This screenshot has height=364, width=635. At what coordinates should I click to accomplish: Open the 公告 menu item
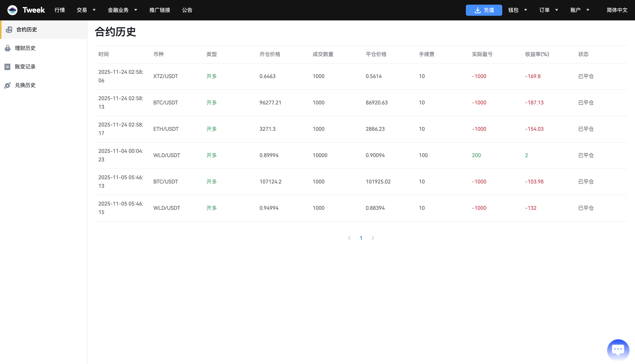click(187, 10)
